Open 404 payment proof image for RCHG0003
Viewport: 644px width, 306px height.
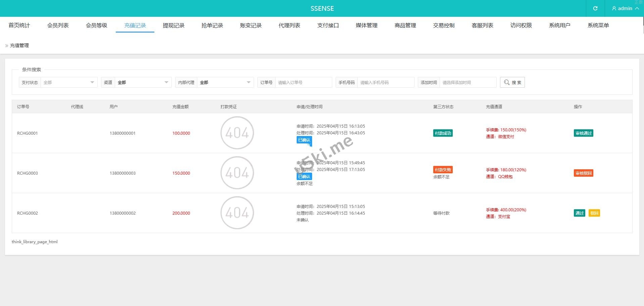[237, 173]
